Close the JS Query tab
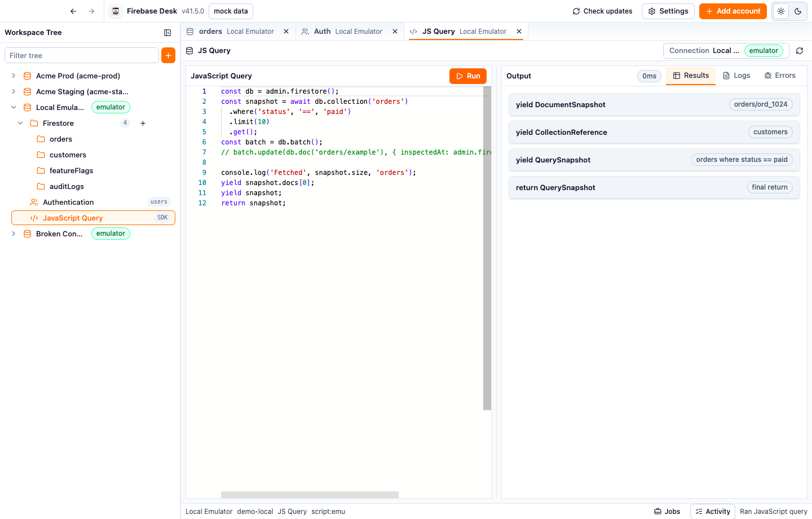The width and height of the screenshot is (812, 519). 519,32
